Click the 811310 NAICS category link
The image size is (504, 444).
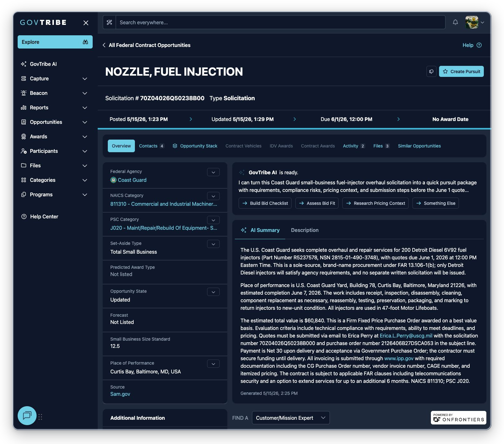pos(164,204)
